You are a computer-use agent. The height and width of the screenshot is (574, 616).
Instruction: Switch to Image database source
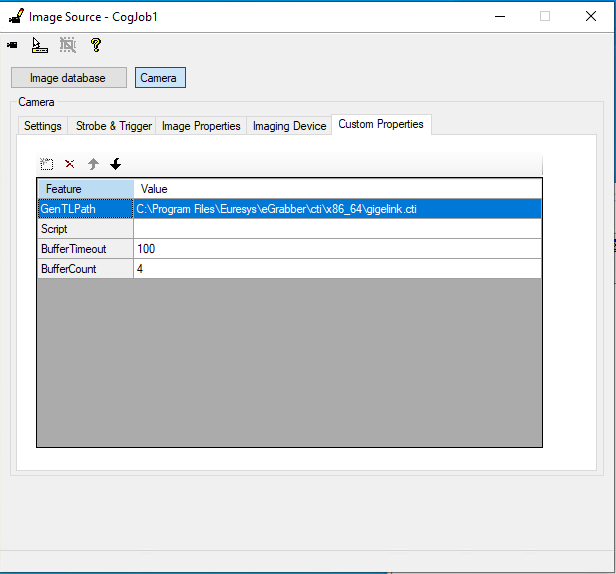pyautogui.click(x=68, y=78)
